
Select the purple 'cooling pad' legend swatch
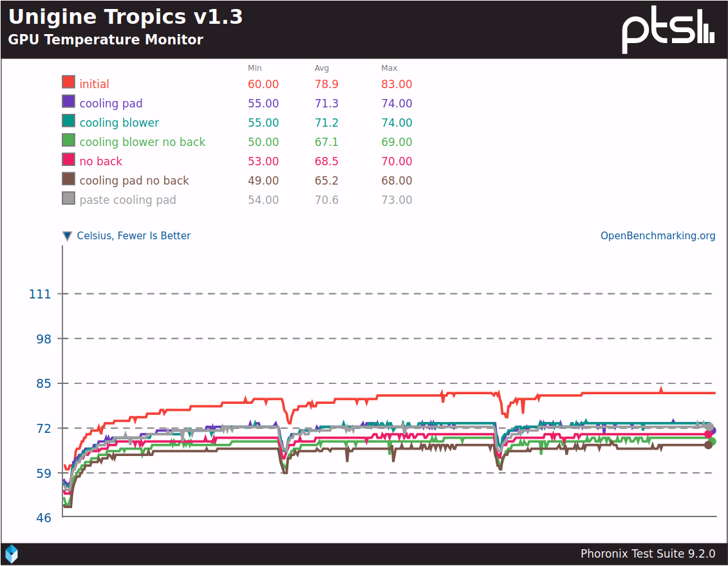point(69,102)
